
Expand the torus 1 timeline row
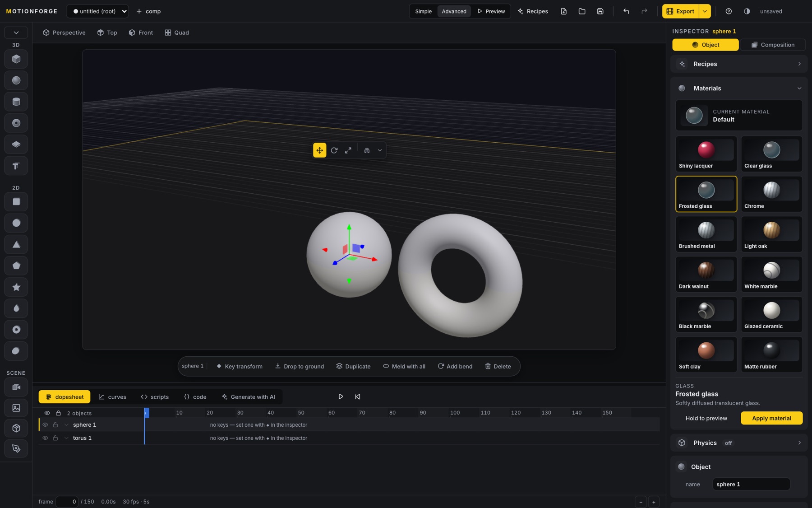point(66,438)
